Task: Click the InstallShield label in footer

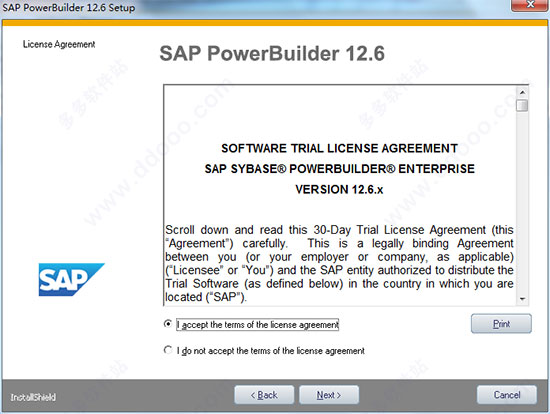Action: coord(33,397)
